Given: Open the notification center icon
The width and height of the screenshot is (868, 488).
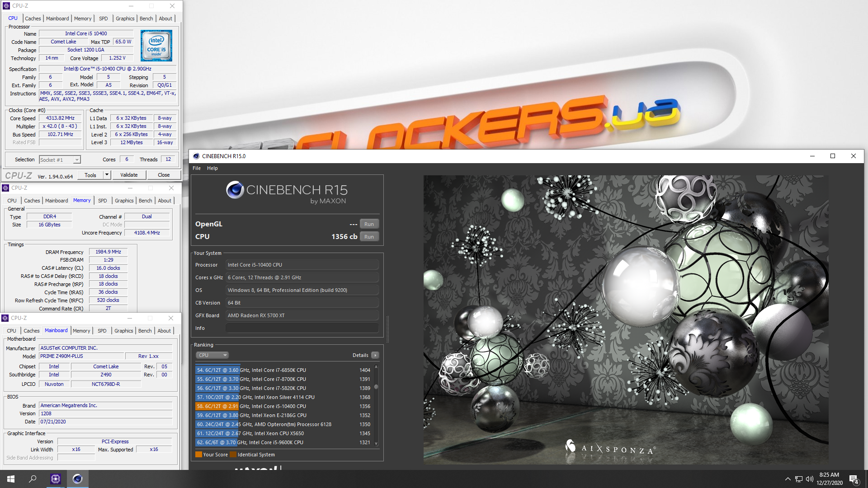Looking at the screenshot, I should point(854,479).
